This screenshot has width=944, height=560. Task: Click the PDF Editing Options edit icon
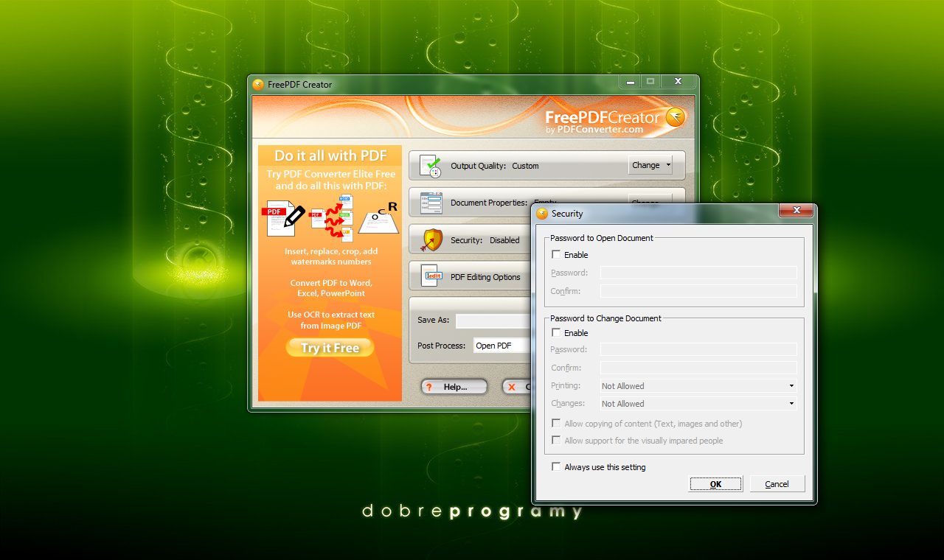(x=431, y=276)
